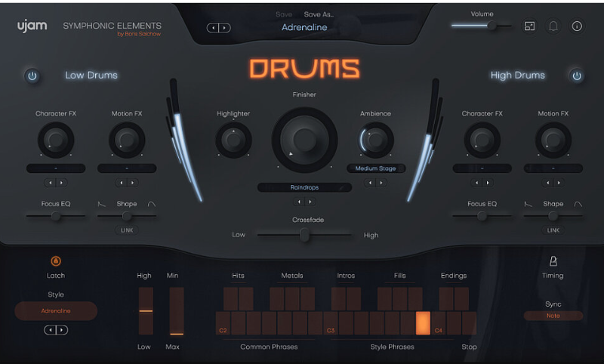This screenshot has width=604, height=364.
Task: Click the High Drums Focus EQ slider
Action: [482, 216]
